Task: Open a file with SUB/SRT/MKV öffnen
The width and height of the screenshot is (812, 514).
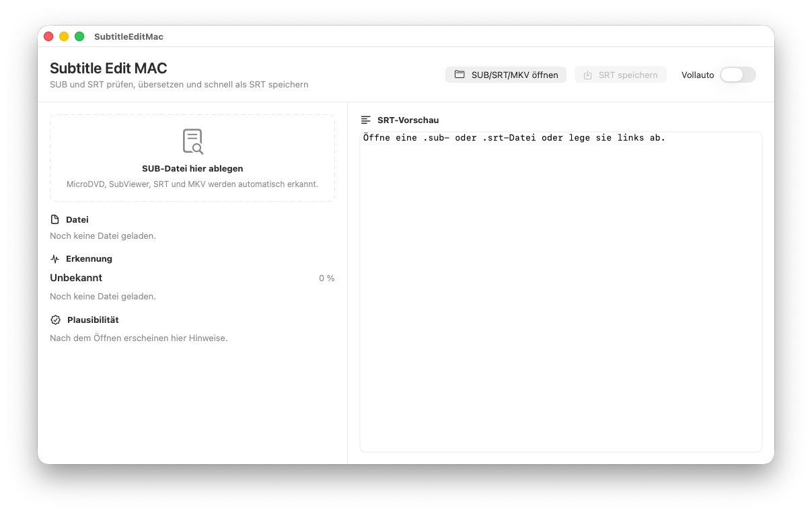Action: (x=506, y=75)
